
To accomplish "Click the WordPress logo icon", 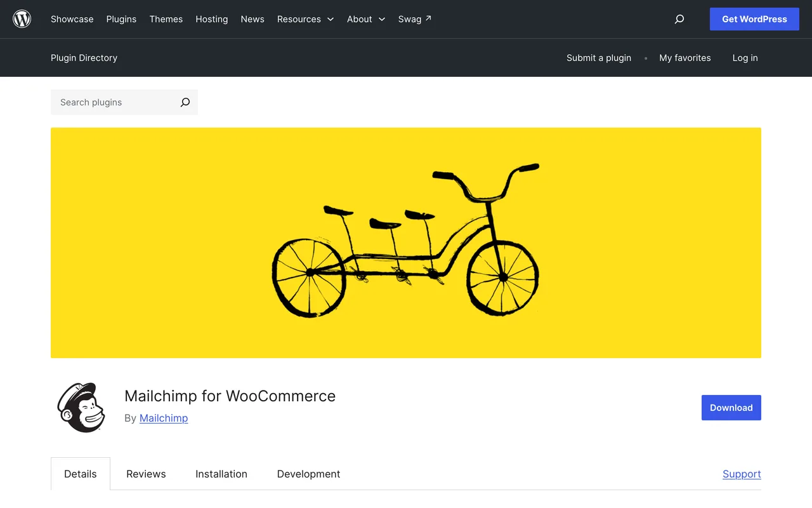I will [x=22, y=19].
